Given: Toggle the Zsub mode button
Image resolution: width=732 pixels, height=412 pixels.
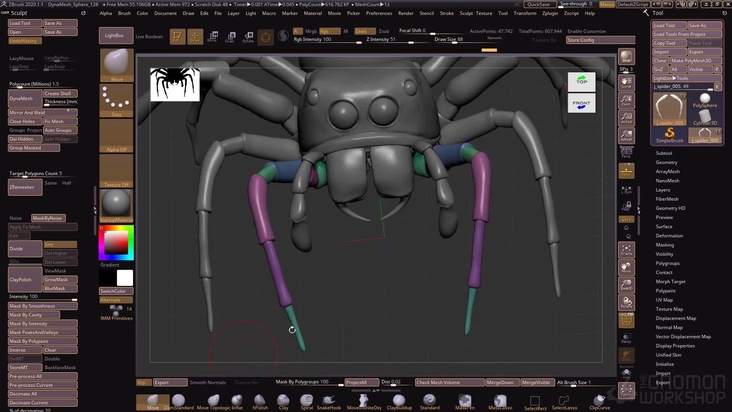Looking at the screenshot, I should (x=384, y=31).
